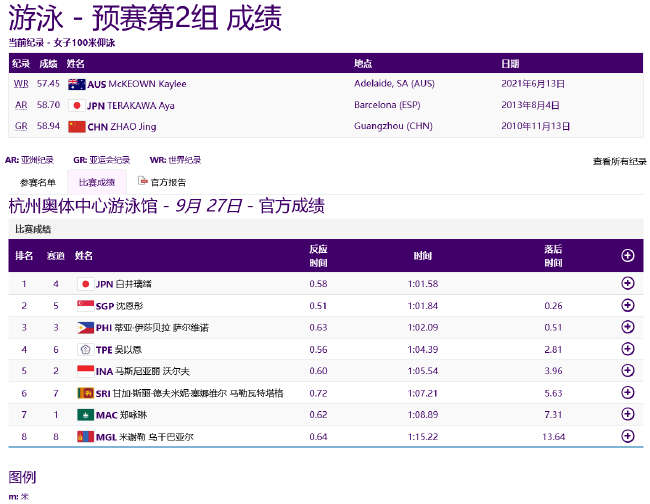Screen dimensions: 650x504
Task: Click the Sri Lanka flag icon
Action: point(85,393)
